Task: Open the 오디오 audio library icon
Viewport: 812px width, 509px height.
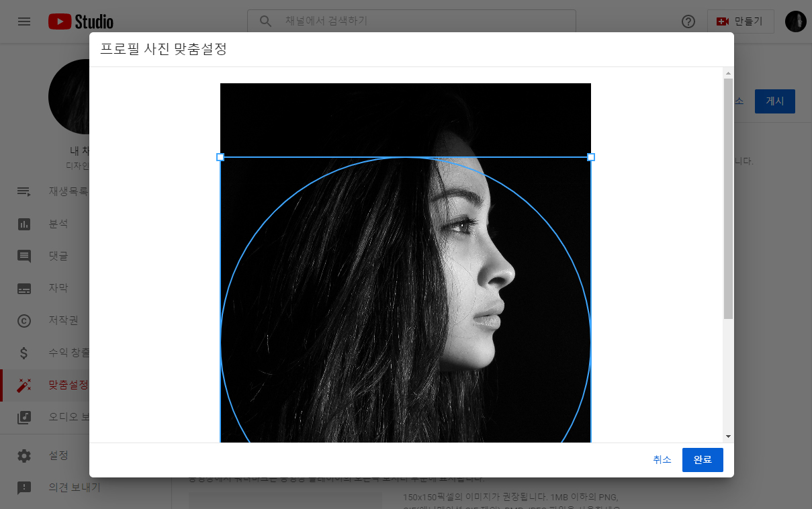Action: [x=24, y=417]
